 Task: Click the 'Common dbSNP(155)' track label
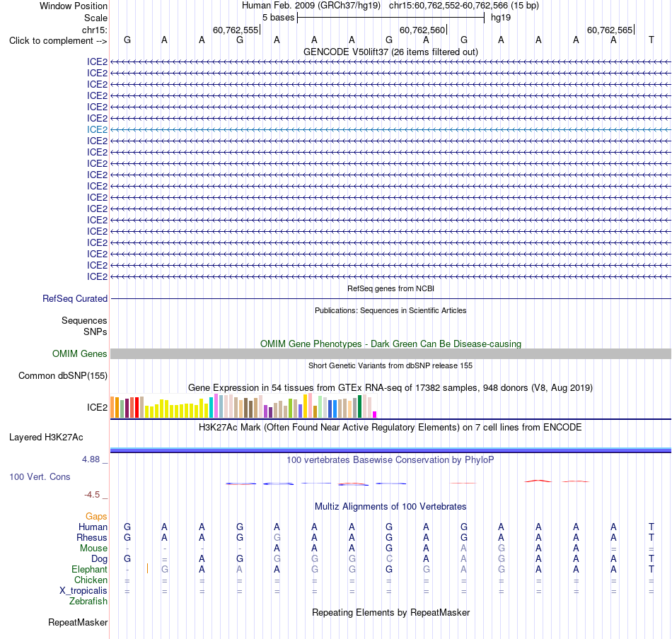(x=63, y=375)
